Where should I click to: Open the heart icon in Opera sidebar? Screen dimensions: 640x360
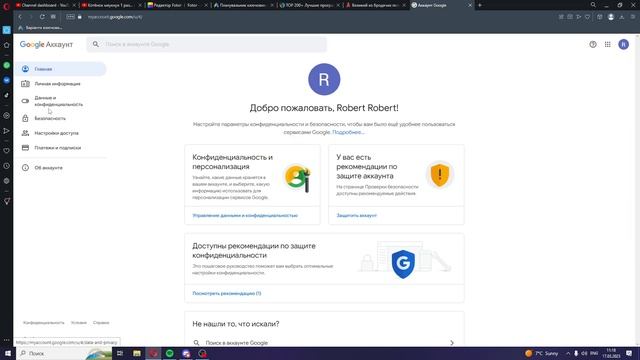[x=7, y=150]
